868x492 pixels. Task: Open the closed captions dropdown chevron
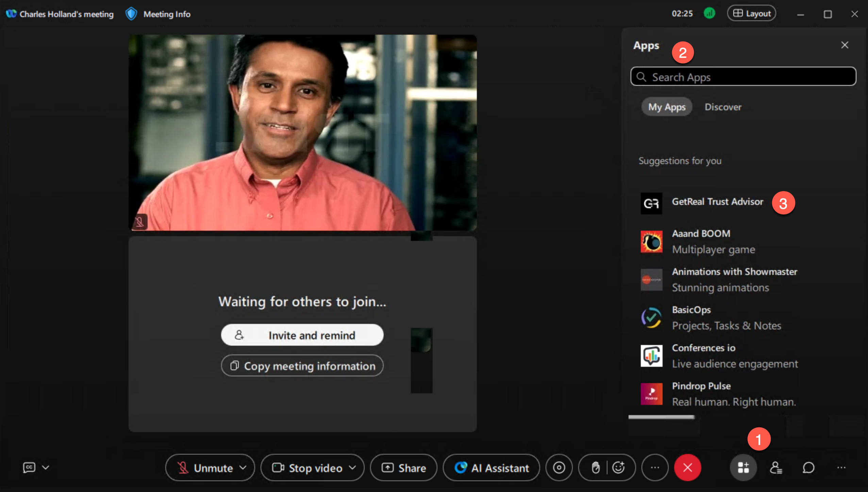click(x=46, y=468)
